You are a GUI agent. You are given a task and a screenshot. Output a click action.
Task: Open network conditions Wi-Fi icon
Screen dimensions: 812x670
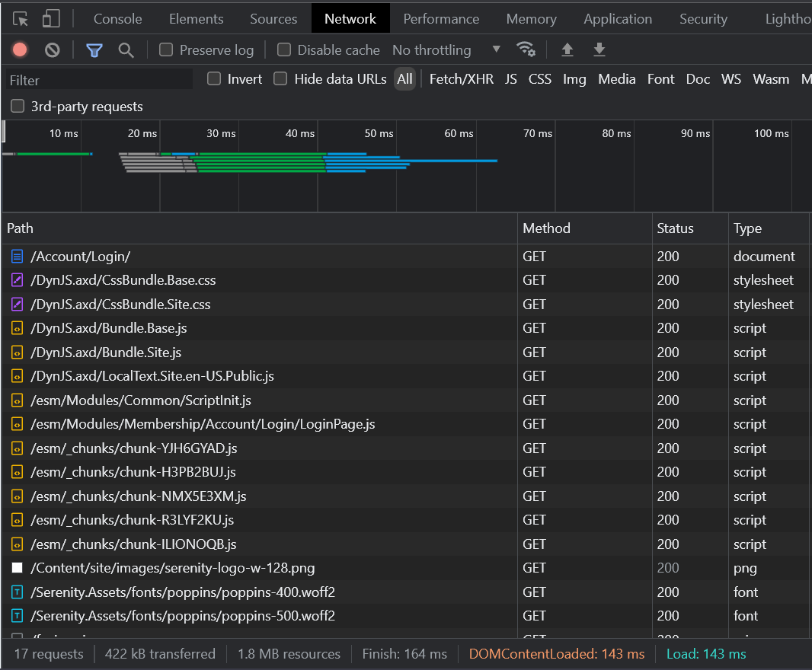pyautogui.click(x=526, y=49)
